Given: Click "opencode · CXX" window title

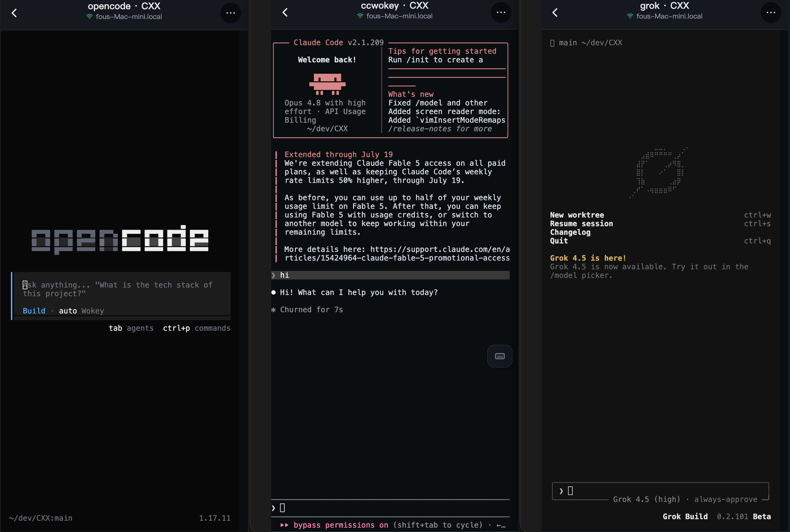Looking at the screenshot, I should tap(124, 6).
